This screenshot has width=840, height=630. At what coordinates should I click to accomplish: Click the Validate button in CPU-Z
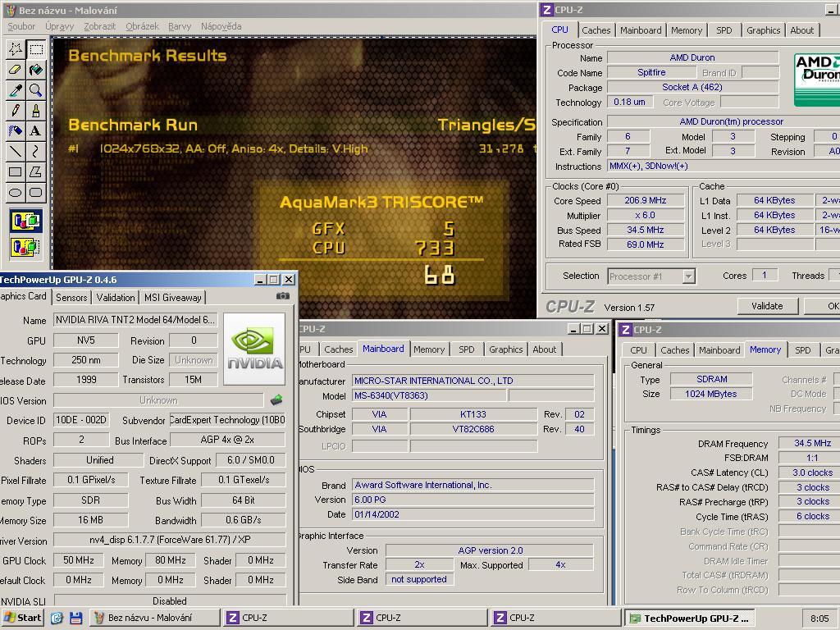pos(767,306)
